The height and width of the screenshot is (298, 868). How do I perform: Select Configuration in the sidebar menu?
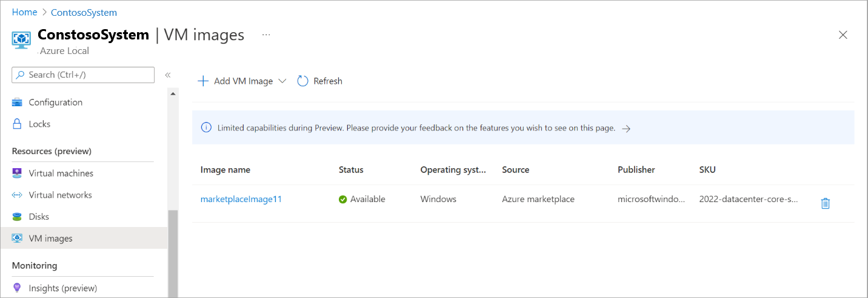click(55, 103)
